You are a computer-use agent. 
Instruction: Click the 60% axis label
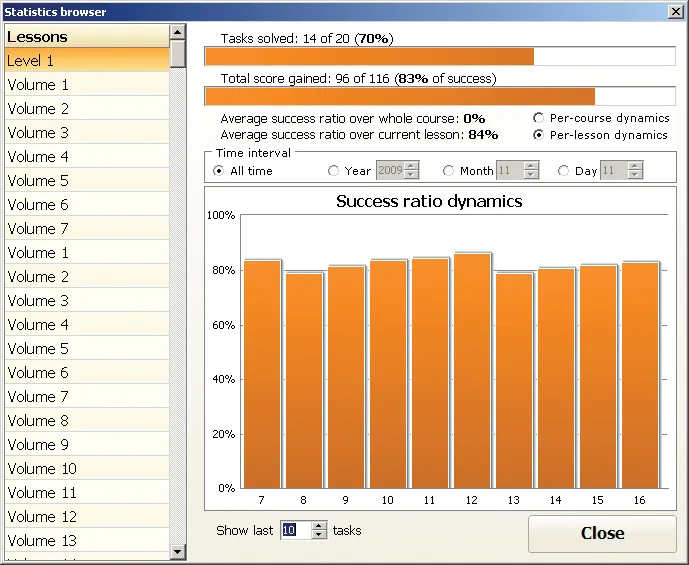point(224,325)
